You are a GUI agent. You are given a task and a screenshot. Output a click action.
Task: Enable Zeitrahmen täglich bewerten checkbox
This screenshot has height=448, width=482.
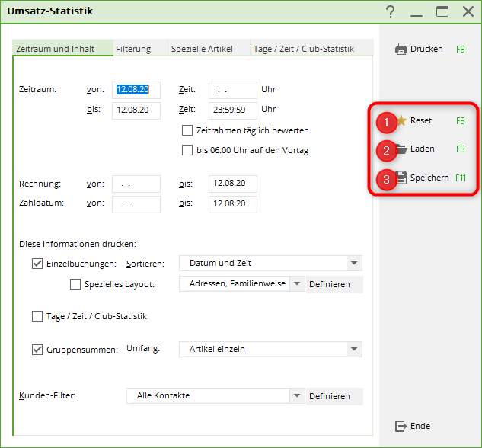click(x=187, y=130)
